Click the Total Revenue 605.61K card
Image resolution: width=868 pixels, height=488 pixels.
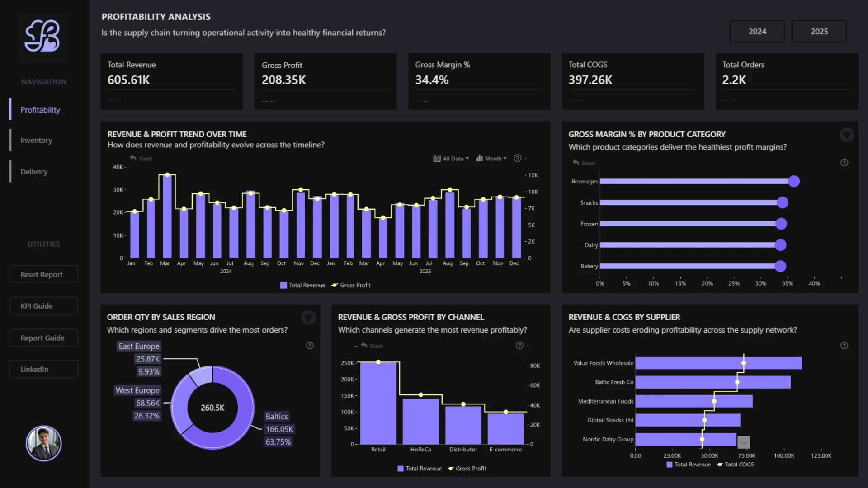coord(171,81)
